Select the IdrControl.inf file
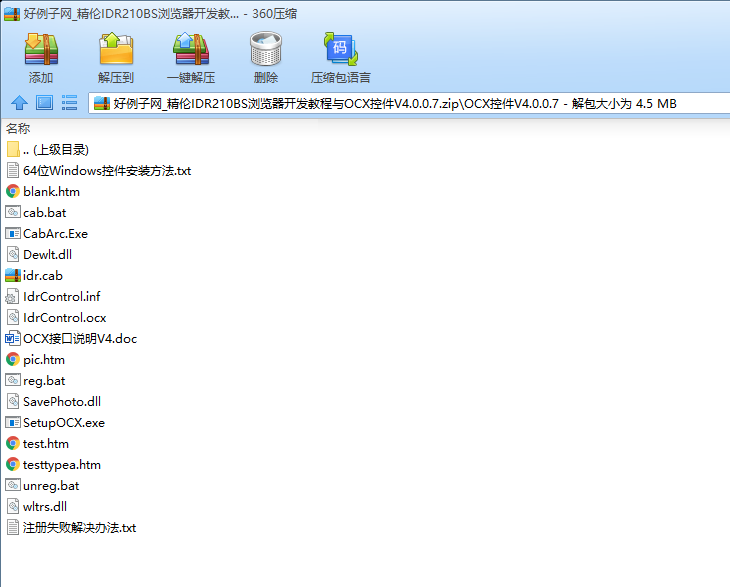This screenshot has width=730, height=587. [x=53, y=297]
